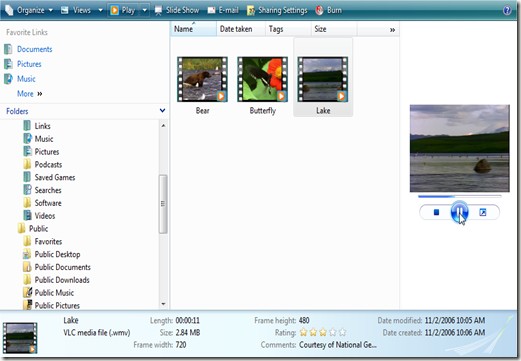521x361 pixels.
Task: Start the Slide Show
Action: [177, 10]
